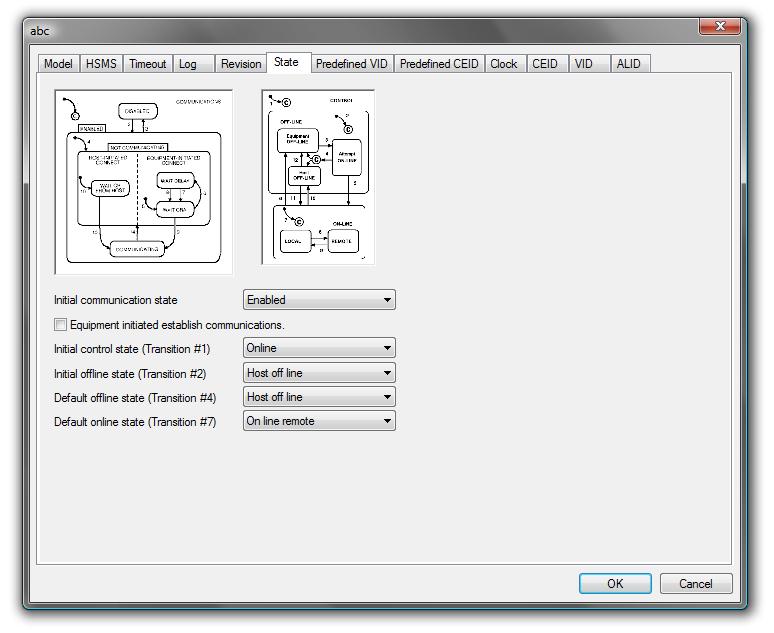Switch to the ALID tab
Viewport: 774px width, 633px height.
pyautogui.click(x=629, y=64)
